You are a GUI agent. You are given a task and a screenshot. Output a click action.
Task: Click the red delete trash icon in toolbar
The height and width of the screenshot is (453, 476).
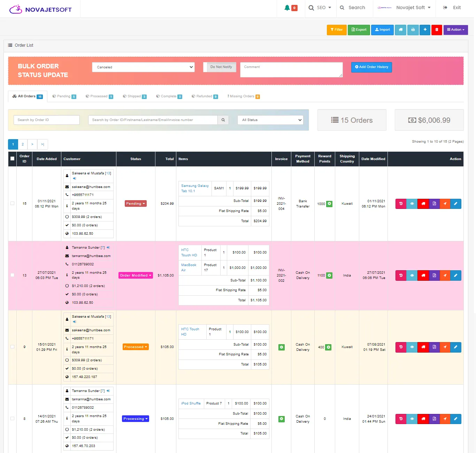click(437, 30)
